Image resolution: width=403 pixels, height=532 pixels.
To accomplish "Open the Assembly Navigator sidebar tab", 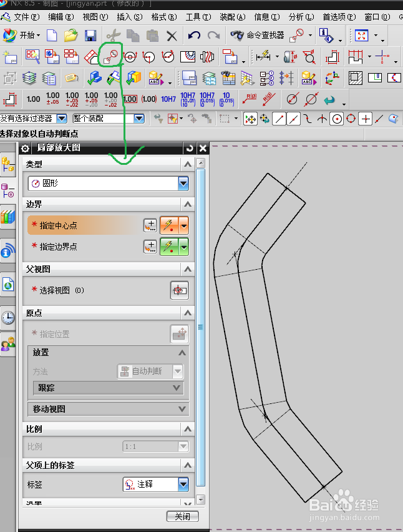I will pyautogui.click(x=7, y=164).
